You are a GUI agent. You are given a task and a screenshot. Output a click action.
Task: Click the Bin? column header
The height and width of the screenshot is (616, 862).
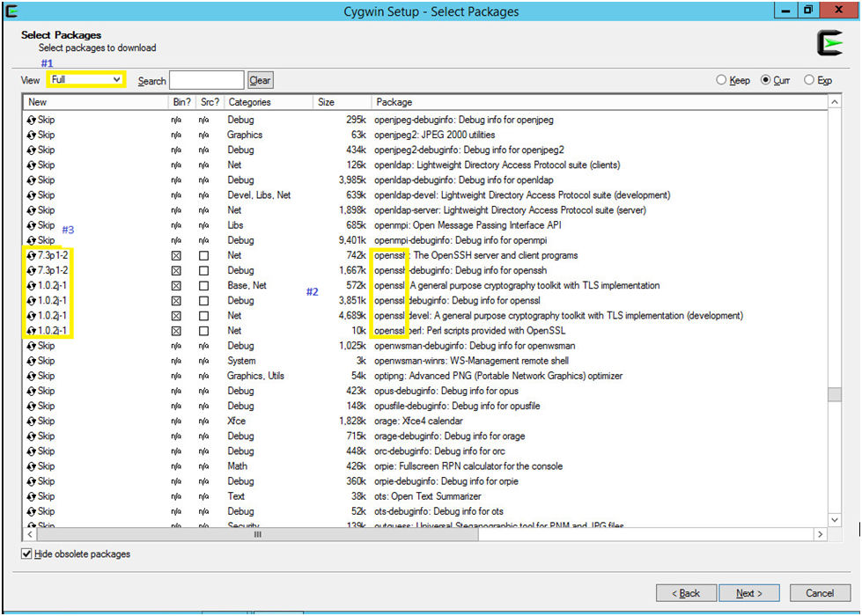[182, 102]
